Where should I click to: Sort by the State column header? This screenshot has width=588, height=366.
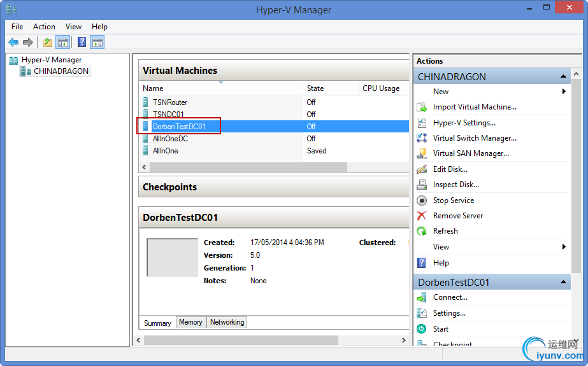[331, 88]
